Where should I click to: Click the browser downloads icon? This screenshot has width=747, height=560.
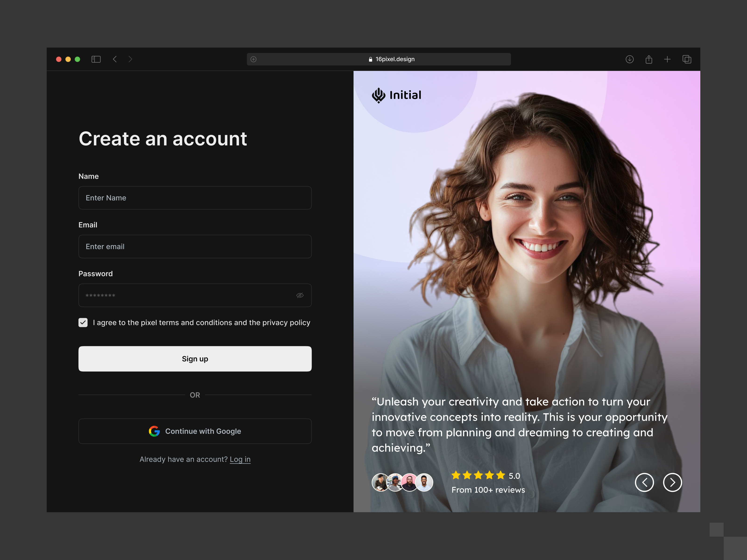pyautogui.click(x=630, y=59)
